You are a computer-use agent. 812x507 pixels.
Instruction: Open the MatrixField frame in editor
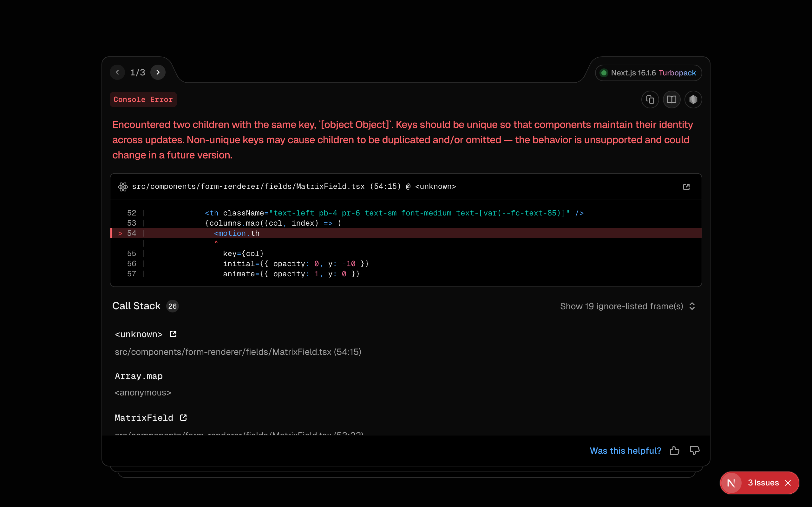183,417
